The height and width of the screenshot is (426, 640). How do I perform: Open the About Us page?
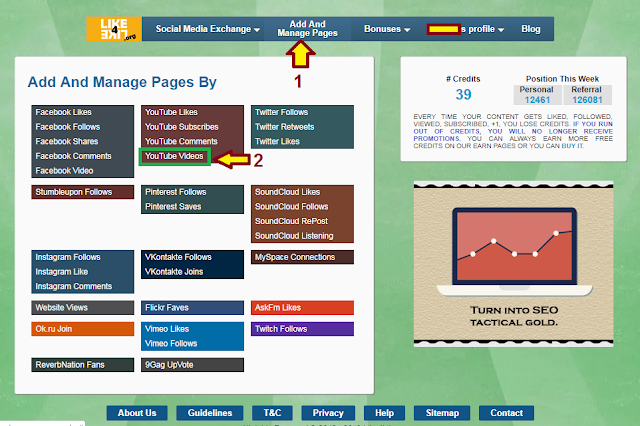coord(137,413)
